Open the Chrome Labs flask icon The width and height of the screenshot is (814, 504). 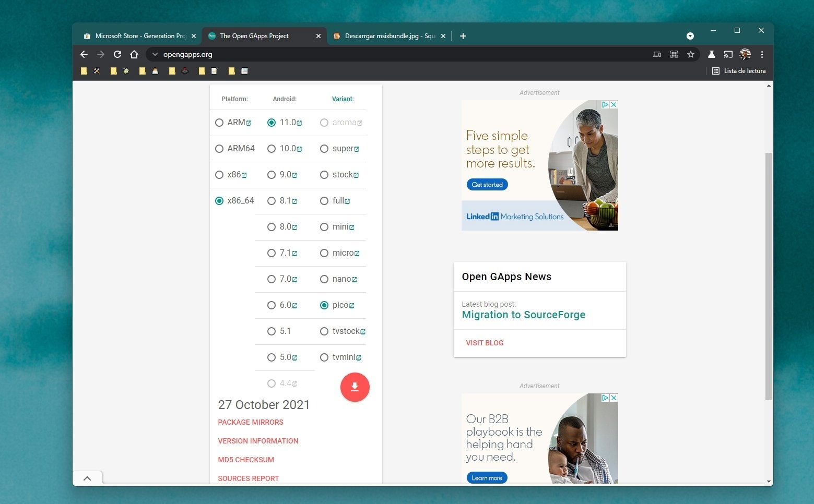coord(711,54)
